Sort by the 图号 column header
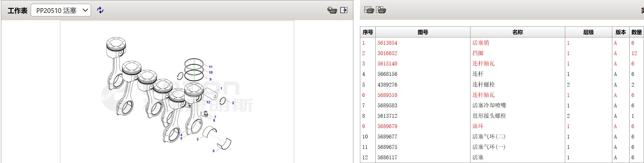This screenshot has width=644, height=163. (423, 32)
